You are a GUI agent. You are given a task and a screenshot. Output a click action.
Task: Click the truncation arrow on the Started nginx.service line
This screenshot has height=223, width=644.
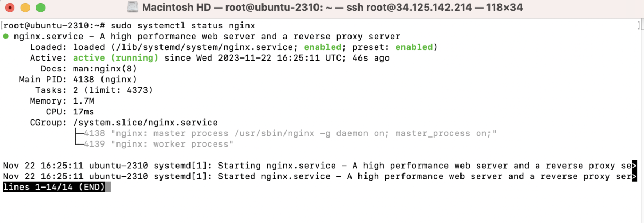(x=634, y=176)
